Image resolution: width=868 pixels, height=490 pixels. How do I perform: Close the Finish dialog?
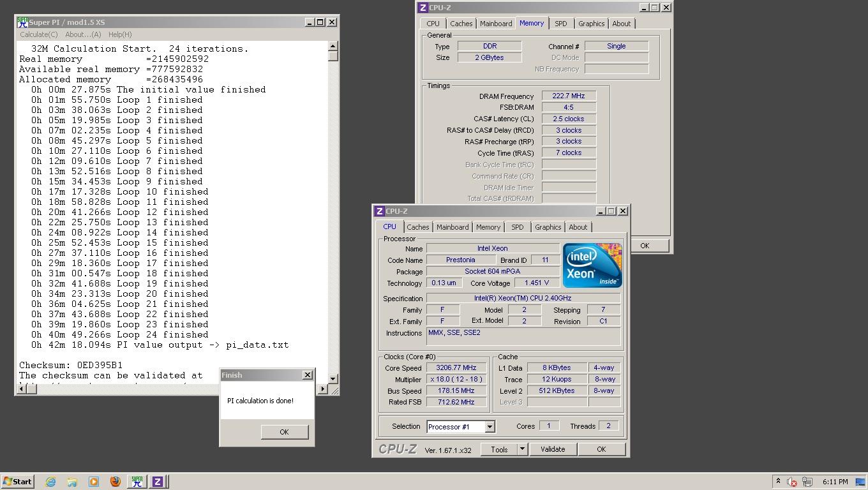[x=307, y=375]
